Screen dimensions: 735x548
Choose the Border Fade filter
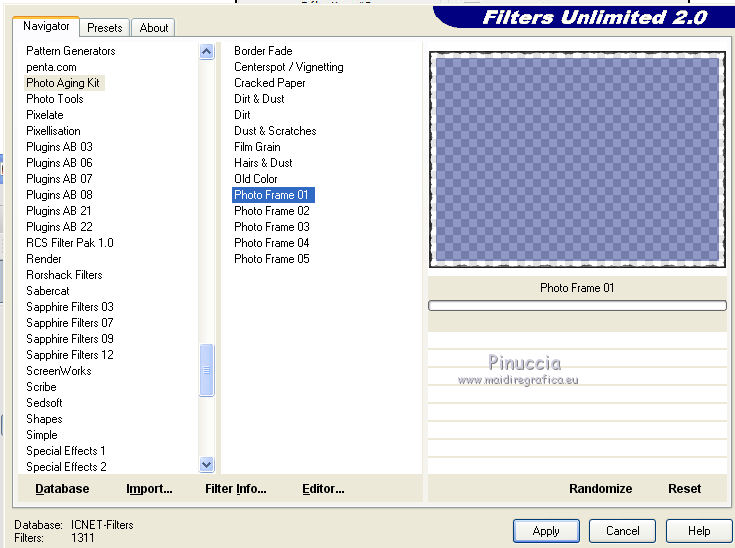click(263, 51)
